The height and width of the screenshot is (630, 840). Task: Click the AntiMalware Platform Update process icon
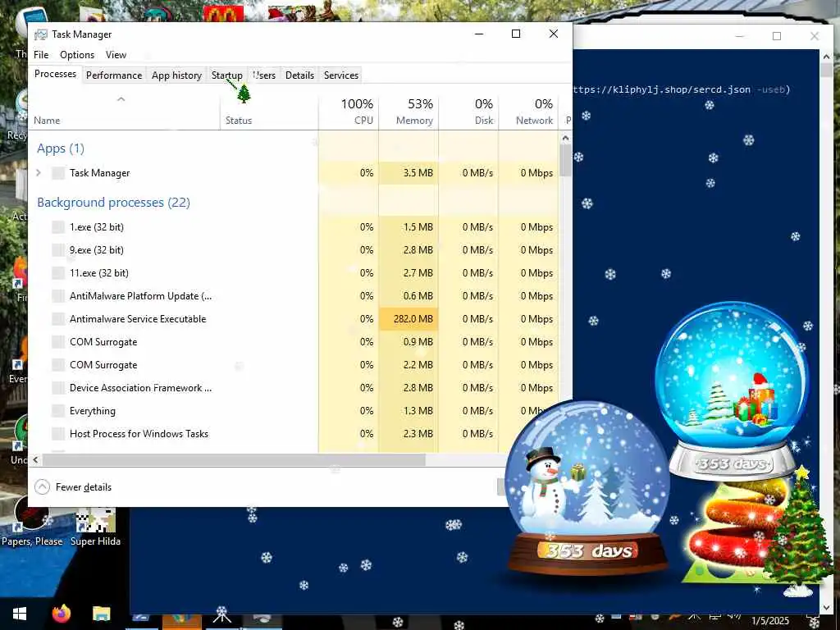[58, 296]
